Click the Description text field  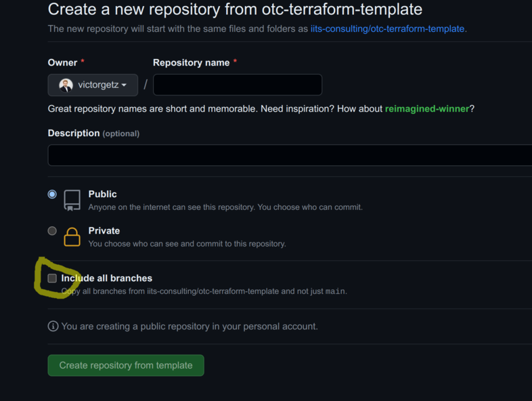pos(290,155)
